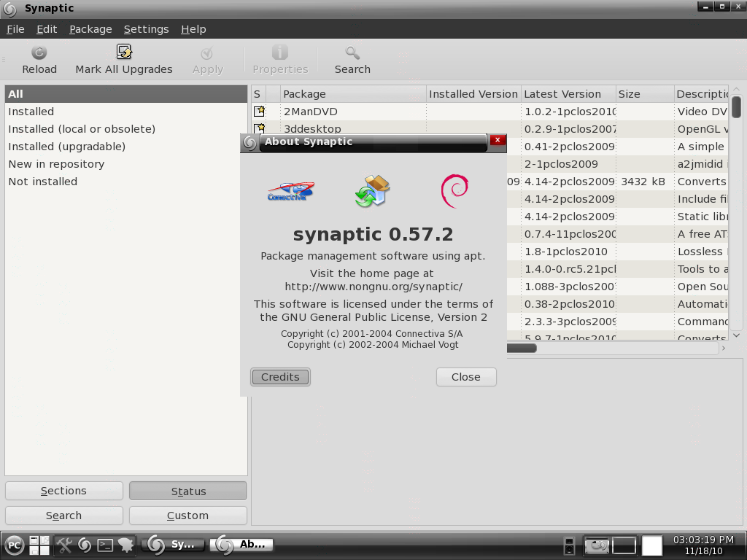Click the Properties toolbar icon
The image size is (747, 560).
(x=279, y=58)
